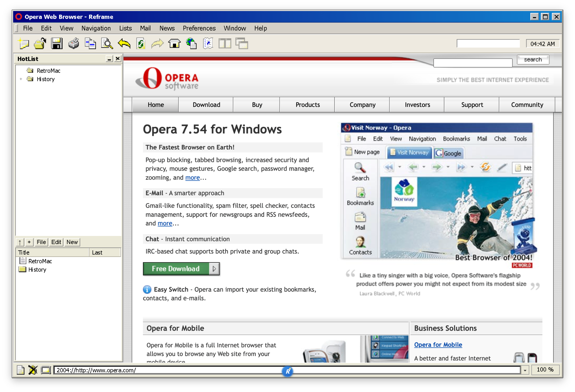Image resolution: width=575 pixels, height=392 pixels.
Task: Click the blue Easy Switch info icon
Action: coord(147,289)
